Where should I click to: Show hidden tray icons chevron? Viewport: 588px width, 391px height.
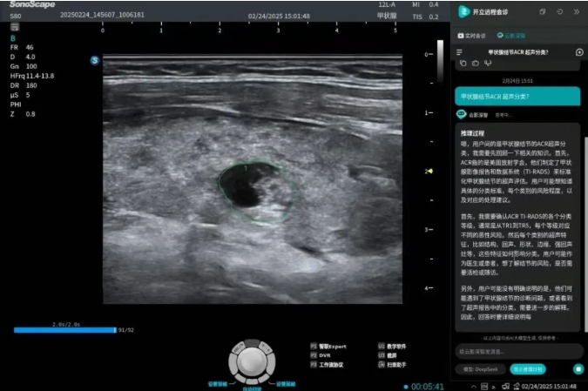[474, 386]
